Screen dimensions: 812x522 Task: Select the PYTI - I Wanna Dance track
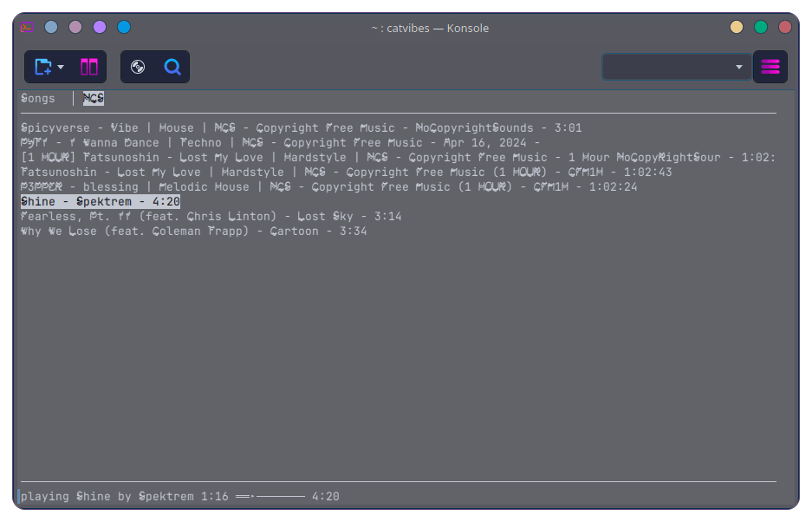(x=280, y=142)
